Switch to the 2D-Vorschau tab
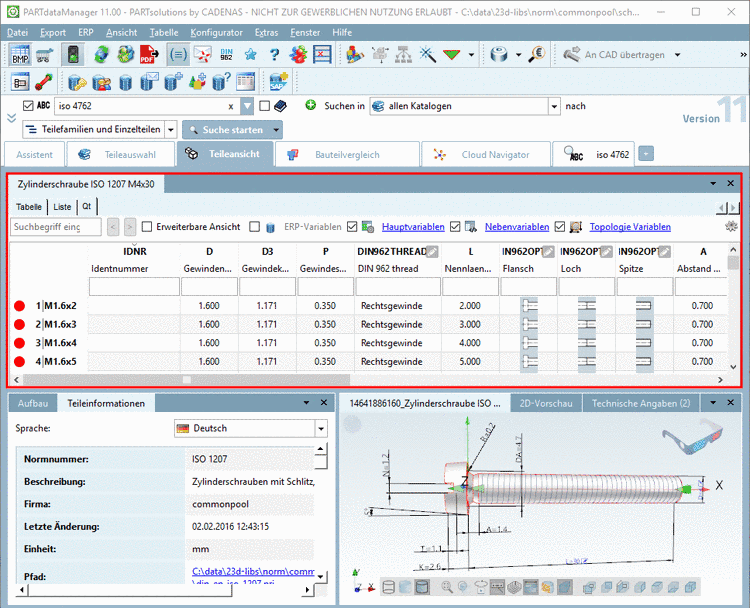The image size is (750, 608). (x=546, y=403)
